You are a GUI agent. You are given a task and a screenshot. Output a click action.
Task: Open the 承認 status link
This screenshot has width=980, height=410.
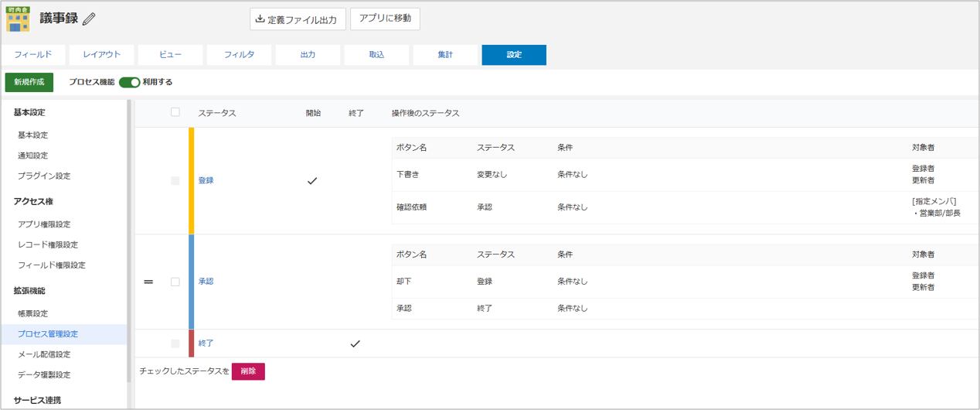pyautogui.click(x=206, y=282)
